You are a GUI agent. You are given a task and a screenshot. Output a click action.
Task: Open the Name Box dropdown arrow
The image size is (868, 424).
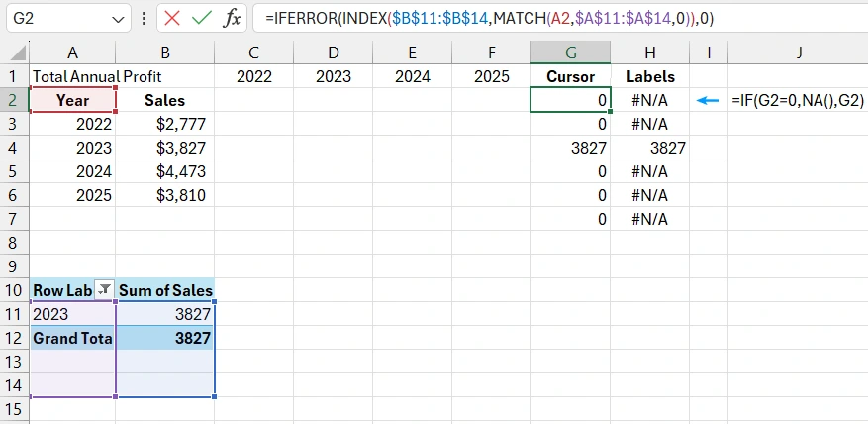click(118, 18)
